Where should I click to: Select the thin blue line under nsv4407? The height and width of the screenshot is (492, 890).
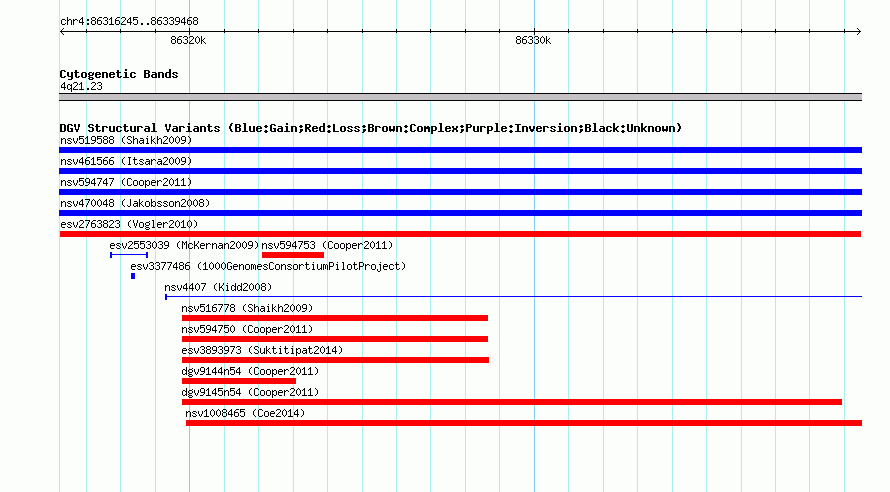(513, 297)
